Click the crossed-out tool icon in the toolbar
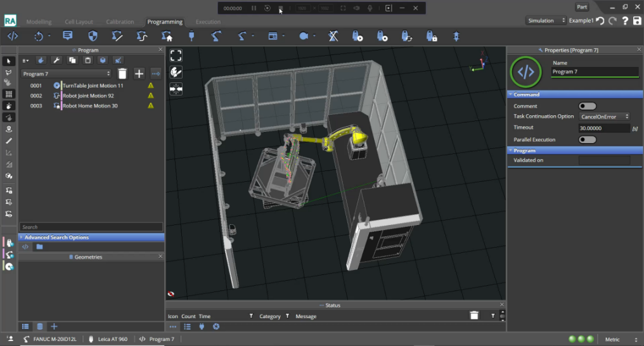Image resolution: width=644 pixels, height=346 pixels. pyautogui.click(x=333, y=36)
